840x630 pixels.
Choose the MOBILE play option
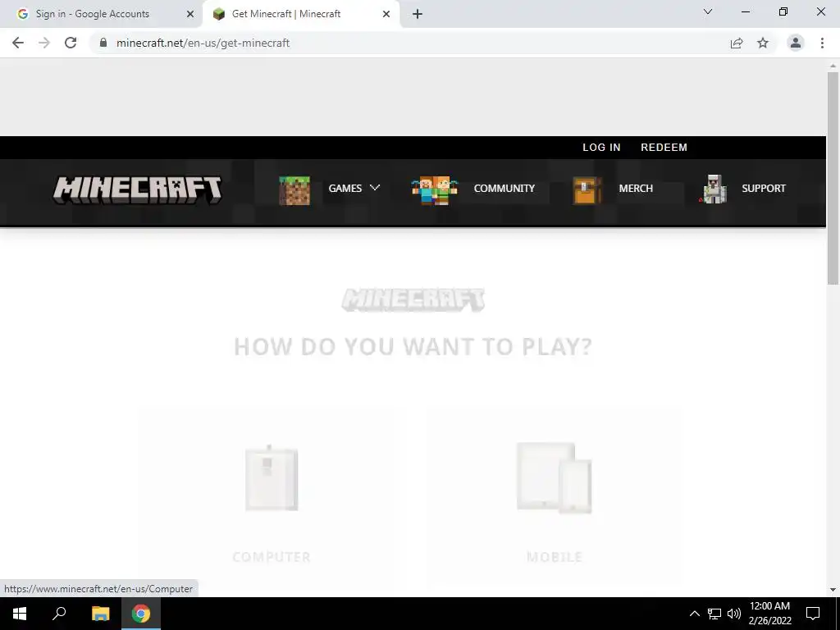pos(555,557)
